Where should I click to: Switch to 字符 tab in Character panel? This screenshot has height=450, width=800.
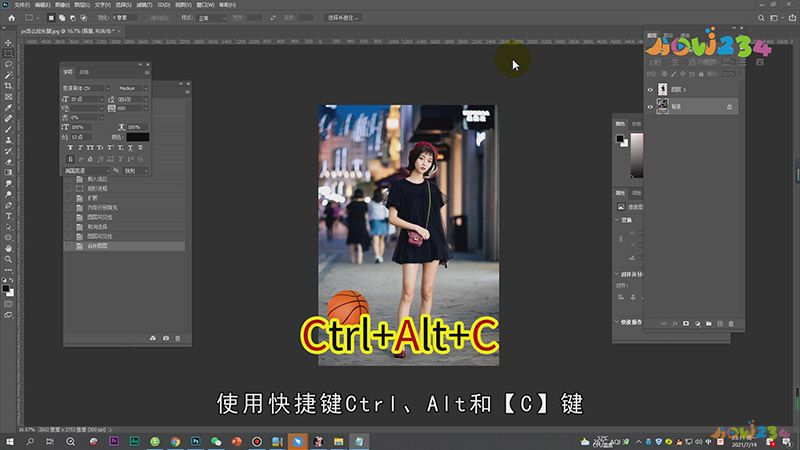67,72
